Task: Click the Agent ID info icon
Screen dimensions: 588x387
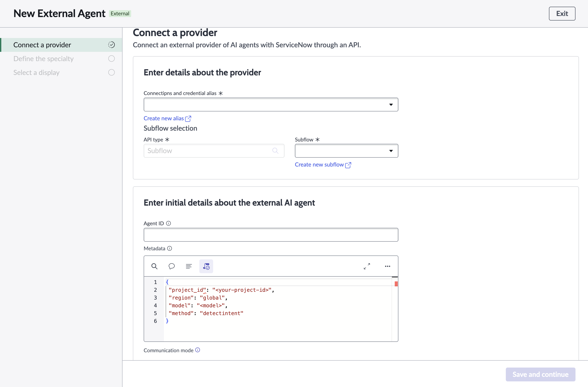Action: 168,223
